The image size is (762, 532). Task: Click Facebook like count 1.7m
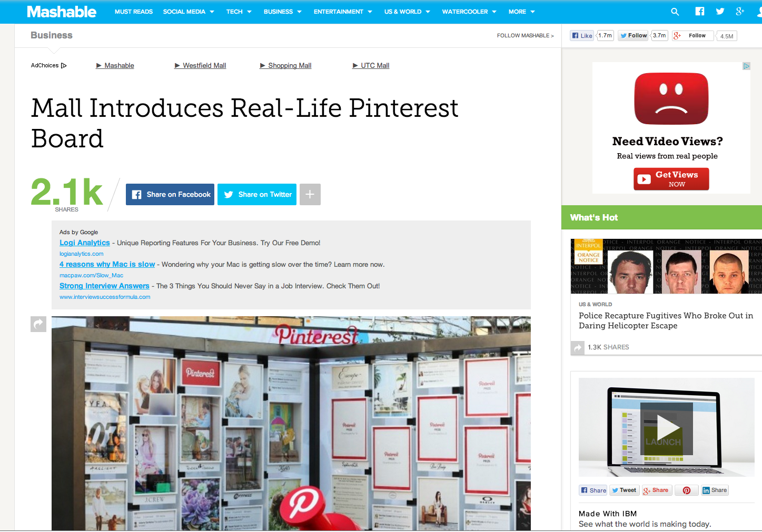pos(605,36)
